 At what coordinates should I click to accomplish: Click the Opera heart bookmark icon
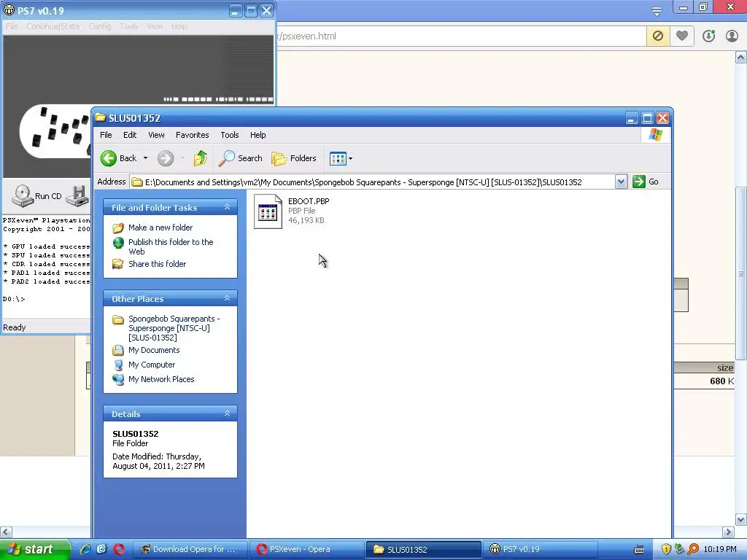coord(682,36)
